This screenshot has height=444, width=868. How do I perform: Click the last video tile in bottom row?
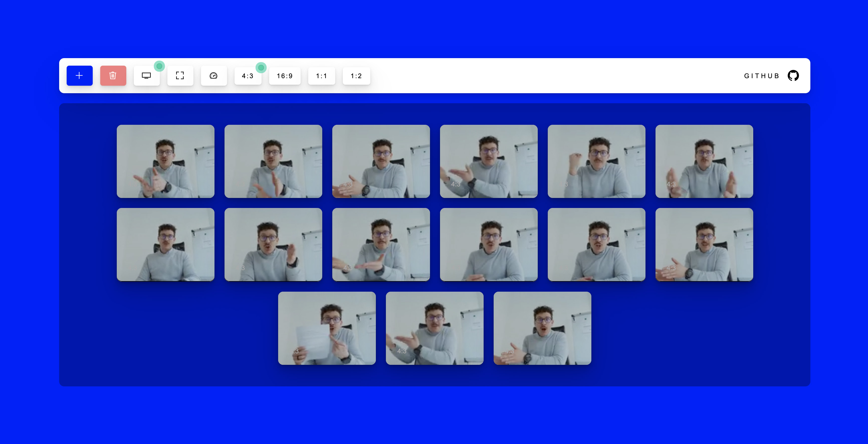tap(542, 328)
